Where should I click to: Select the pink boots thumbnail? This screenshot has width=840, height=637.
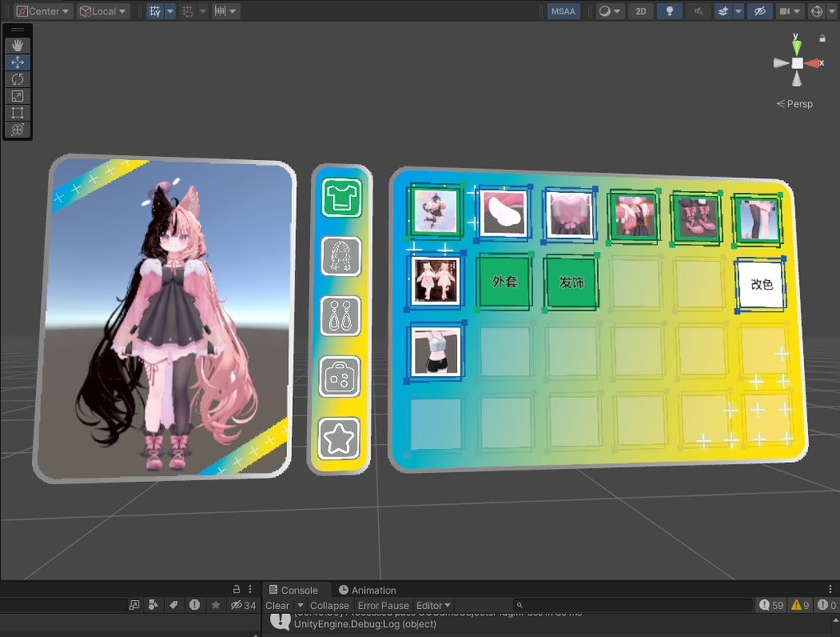696,219
